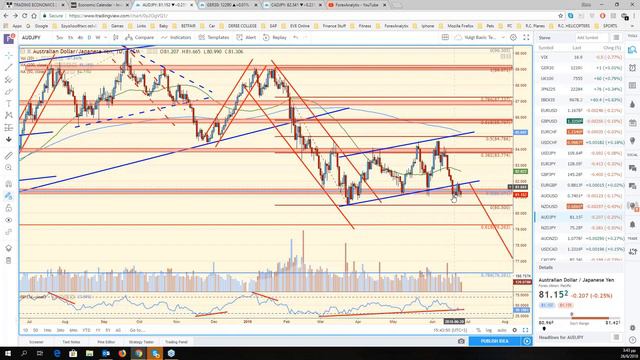640x360 pixels.
Task: Create an Alert from the top toolbar
Action: click(246, 38)
